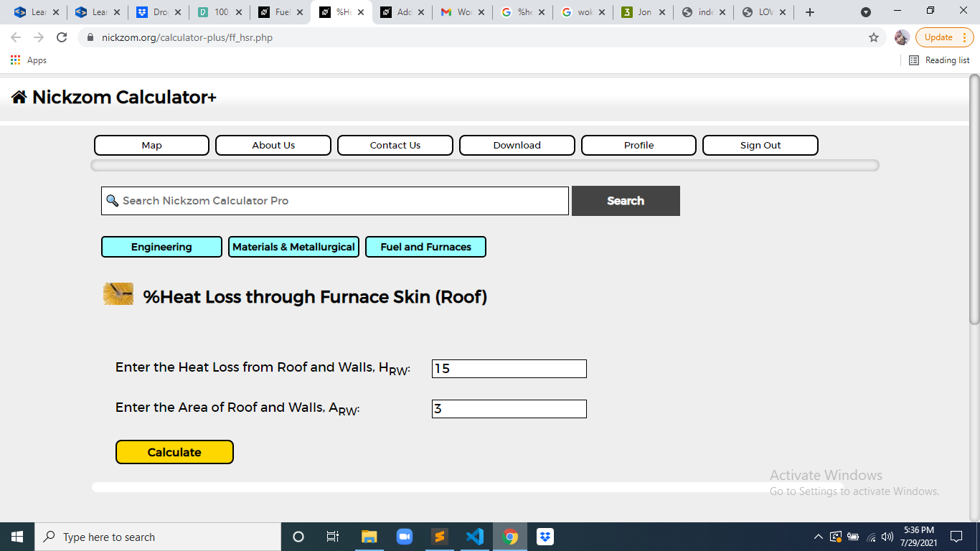Click the furnace thumbnail beside the page title

pos(118,294)
